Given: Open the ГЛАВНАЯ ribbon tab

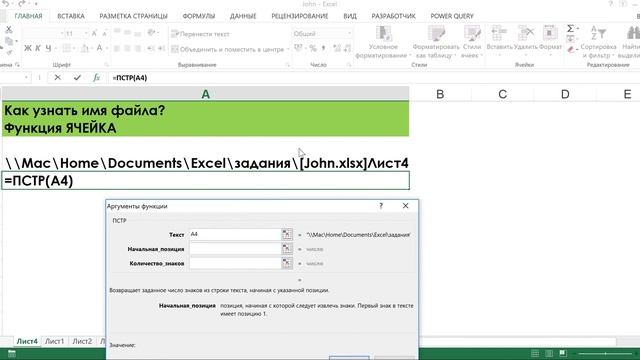Looking at the screenshot, I should coord(28,16).
